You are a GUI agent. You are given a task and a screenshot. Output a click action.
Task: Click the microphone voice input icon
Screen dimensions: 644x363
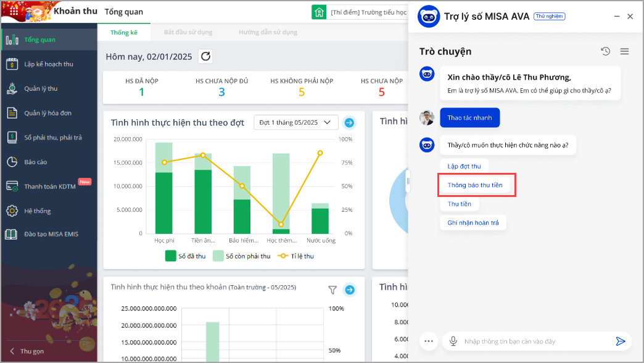coord(453,341)
